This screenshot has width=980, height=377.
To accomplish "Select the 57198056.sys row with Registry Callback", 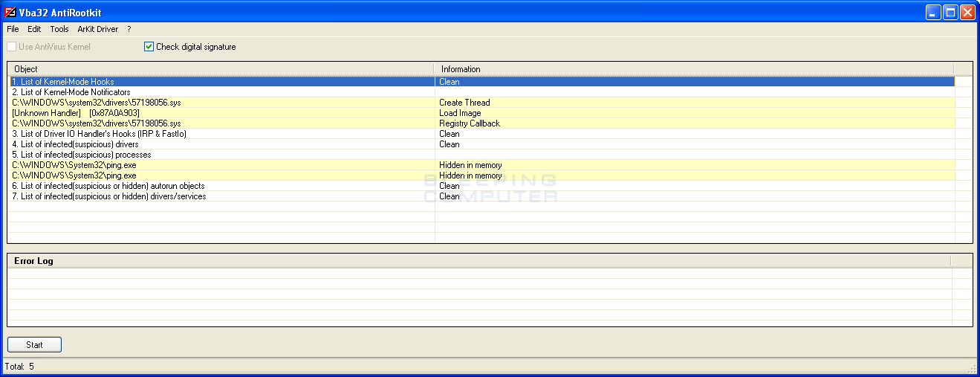I will pos(481,123).
